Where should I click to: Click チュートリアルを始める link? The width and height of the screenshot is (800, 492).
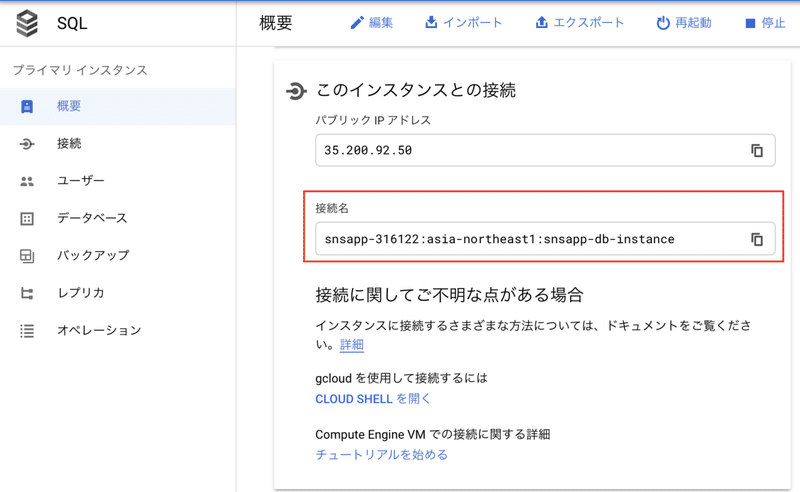(382, 455)
